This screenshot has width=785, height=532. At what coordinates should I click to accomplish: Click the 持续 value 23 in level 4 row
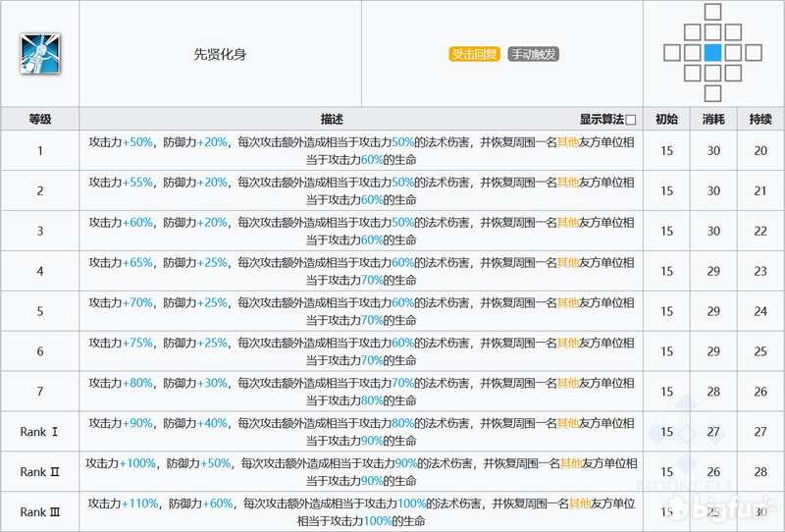[x=760, y=271]
